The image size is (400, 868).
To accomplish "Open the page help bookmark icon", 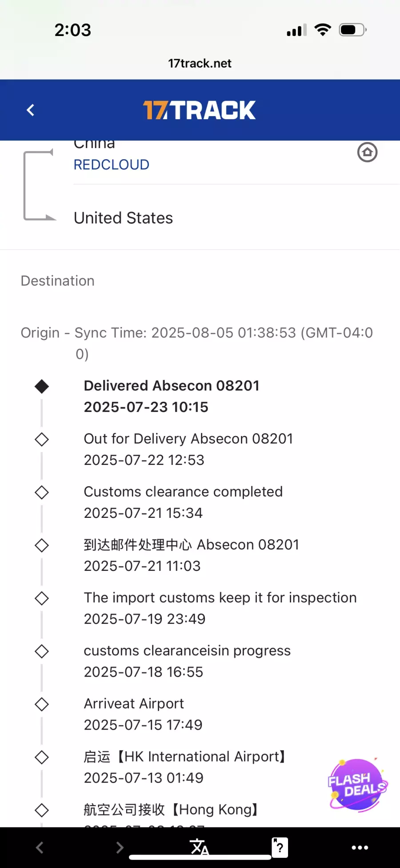I will coord(280,847).
